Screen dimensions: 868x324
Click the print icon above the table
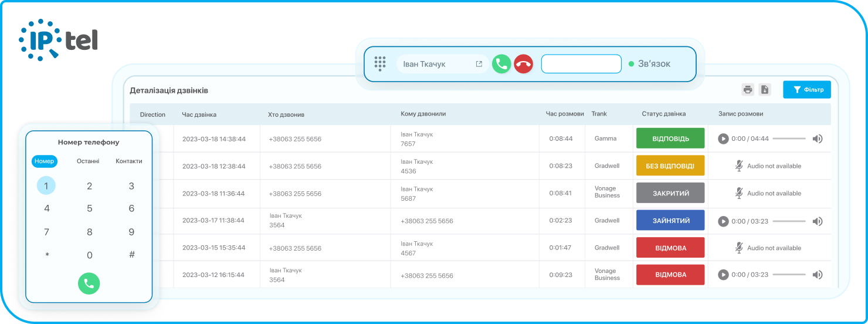point(748,90)
